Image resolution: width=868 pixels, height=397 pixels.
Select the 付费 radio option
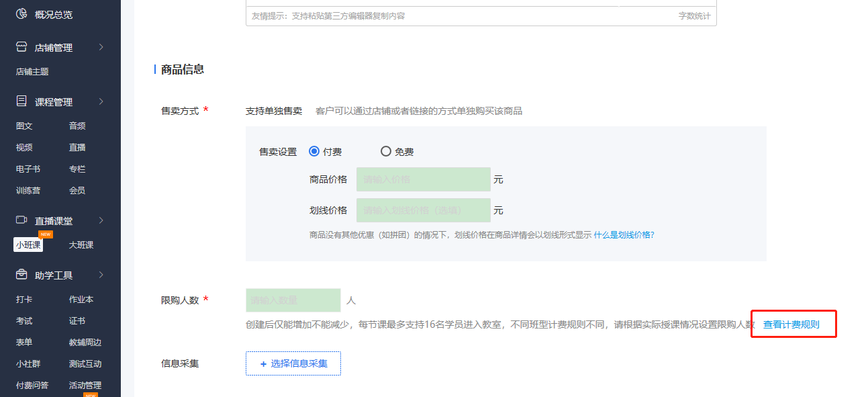tap(314, 151)
